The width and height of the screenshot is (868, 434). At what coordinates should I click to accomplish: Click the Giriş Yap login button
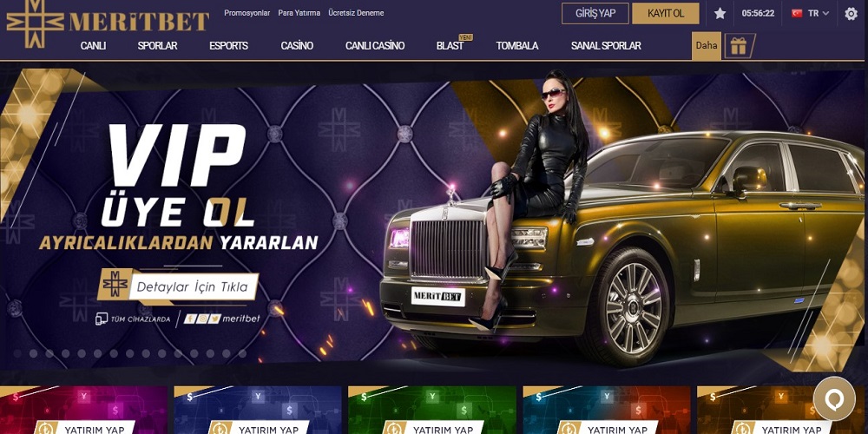(595, 13)
